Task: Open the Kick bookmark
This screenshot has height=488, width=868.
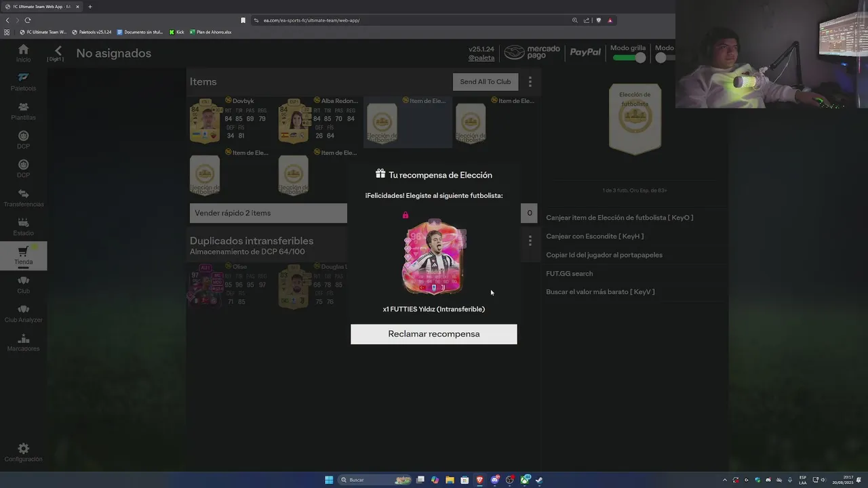Action: pyautogui.click(x=176, y=32)
